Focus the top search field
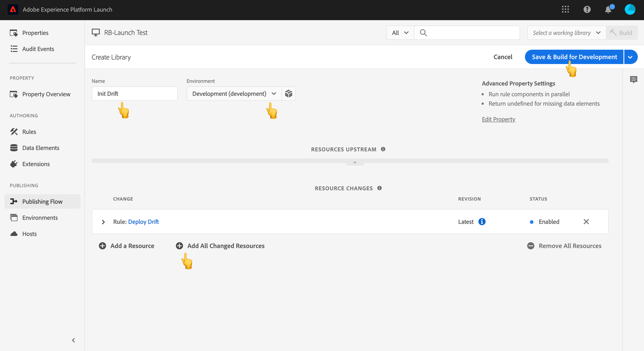The image size is (644, 351). (467, 33)
